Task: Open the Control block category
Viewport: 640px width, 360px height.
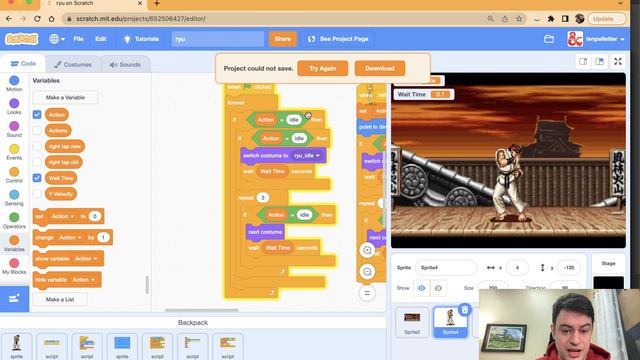Action: [14, 175]
